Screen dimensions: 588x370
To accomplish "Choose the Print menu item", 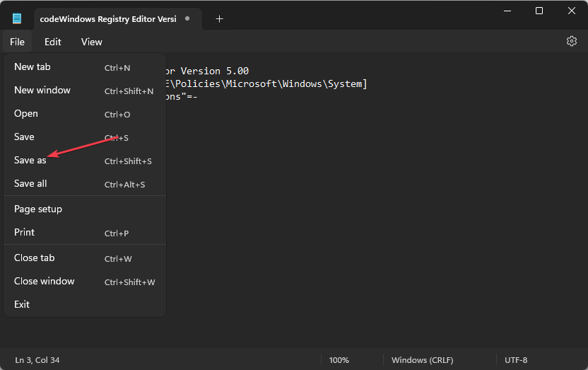I will click(x=24, y=233).
